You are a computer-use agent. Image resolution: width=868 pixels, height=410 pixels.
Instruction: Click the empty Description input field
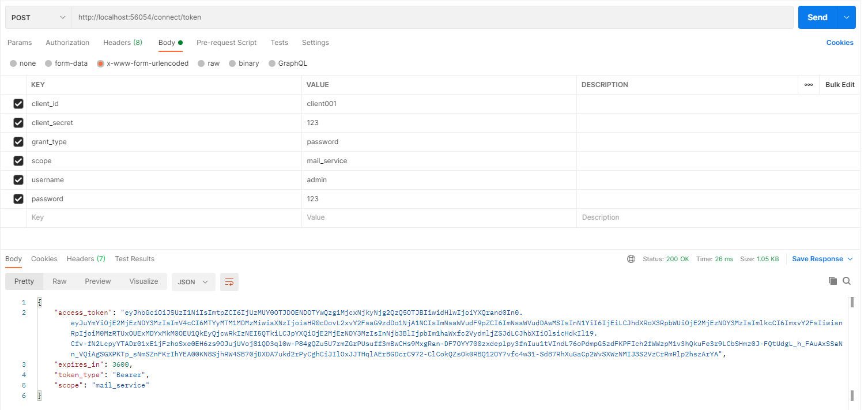[718, 217]
